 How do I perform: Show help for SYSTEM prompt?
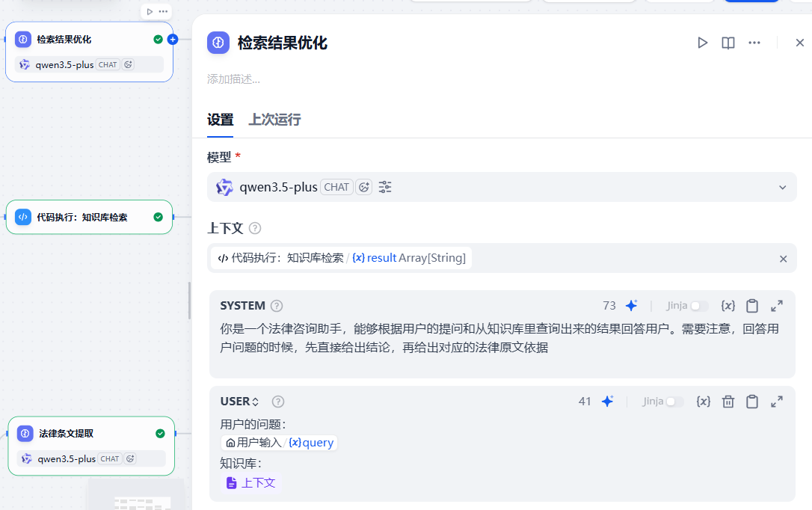point(277,306)
